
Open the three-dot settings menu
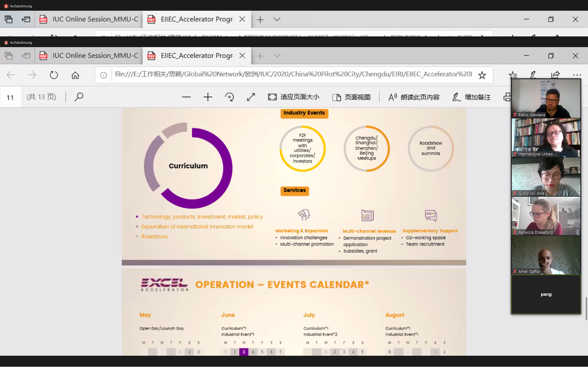577,75
